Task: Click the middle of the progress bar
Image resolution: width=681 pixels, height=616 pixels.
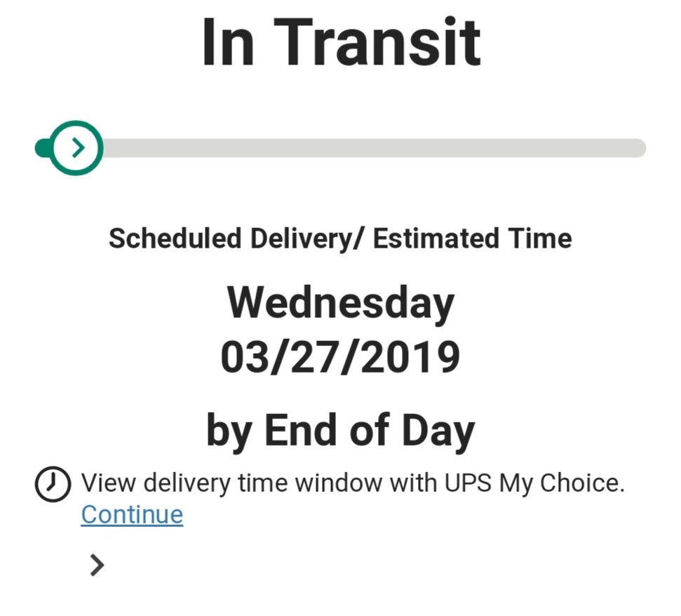Action: point(341,148)
